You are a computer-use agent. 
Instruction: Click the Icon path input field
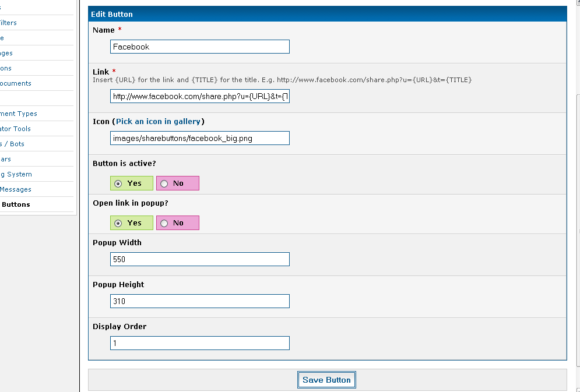tap(199, 138)
